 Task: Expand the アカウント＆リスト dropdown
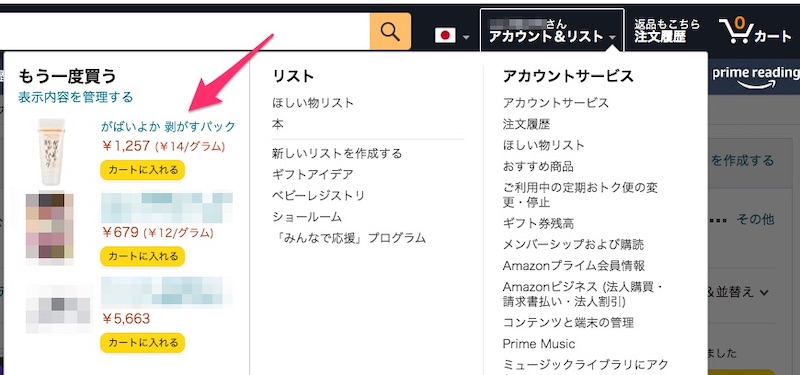coord(552,31)
